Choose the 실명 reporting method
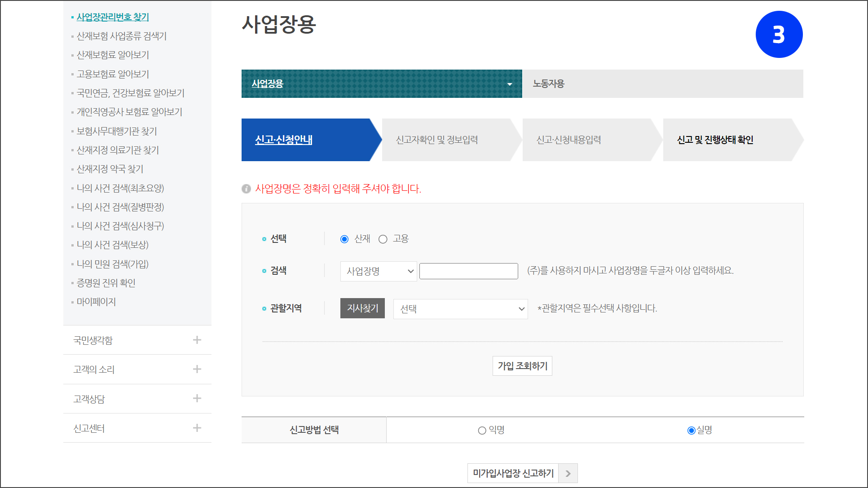This screenshot has height=488, width=868. coord(692,431)
